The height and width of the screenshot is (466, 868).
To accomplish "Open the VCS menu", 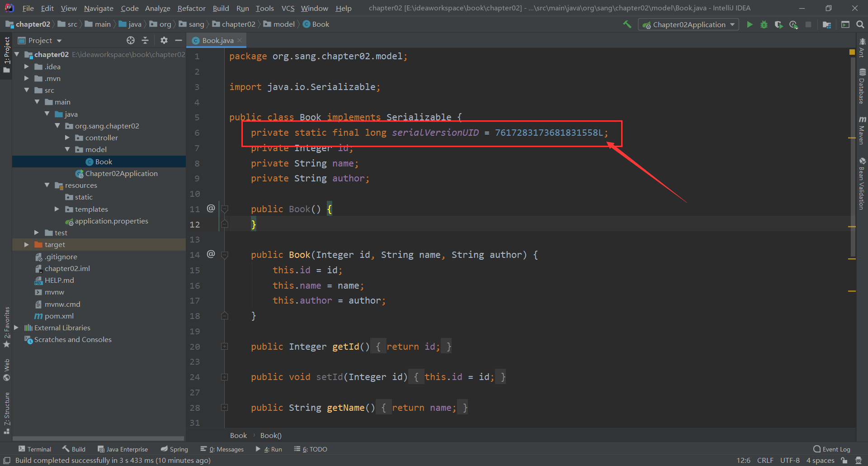I will (x=288, y=8).
